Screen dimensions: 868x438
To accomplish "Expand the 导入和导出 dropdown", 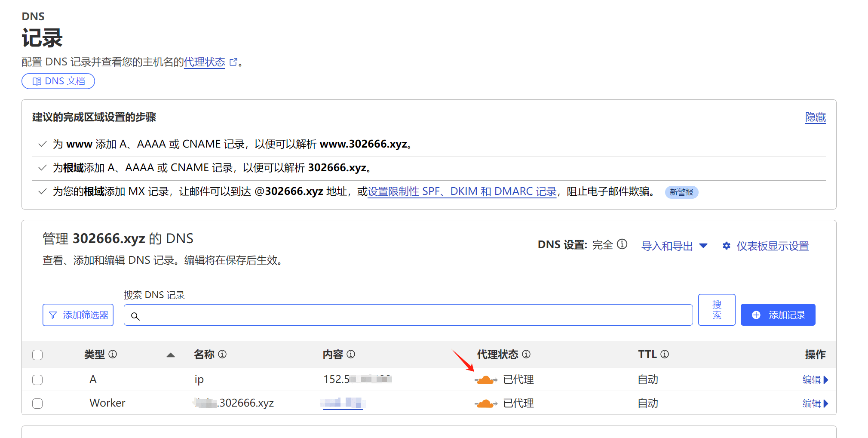I will pos(674,246).
